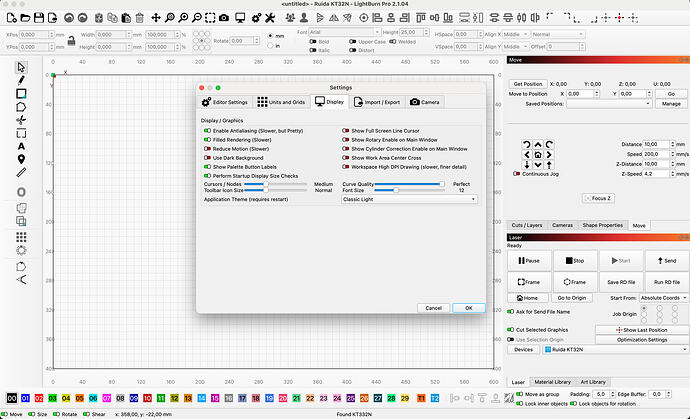Screen dimensions: 690x419
Task: Select the Measure ruler tool
Action: [21, 173]
